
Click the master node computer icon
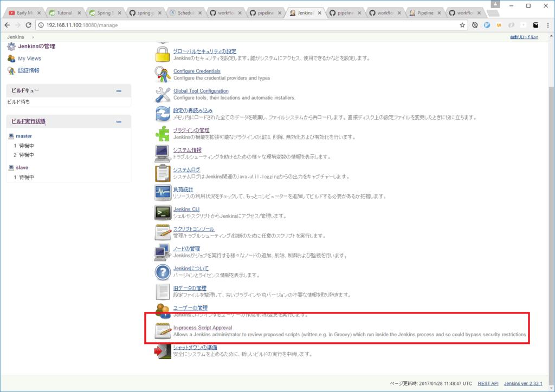pos(11,136)
